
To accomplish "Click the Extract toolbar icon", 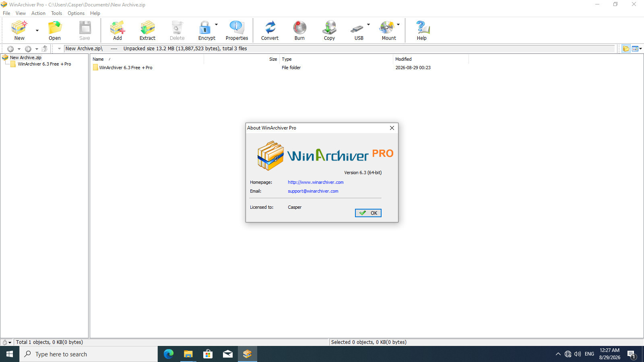I will (147, 31).
